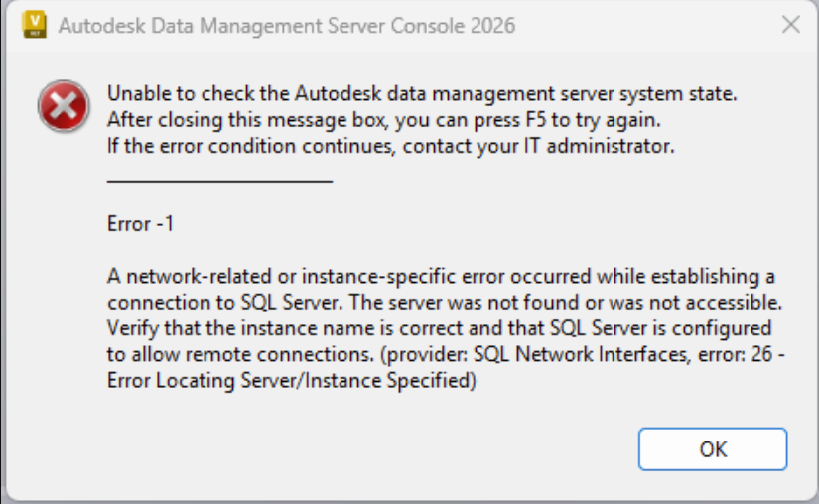The height and width of the screenshot is (504, 819).
Task: Click the "Error -1" text
Action: click(141, 224)
